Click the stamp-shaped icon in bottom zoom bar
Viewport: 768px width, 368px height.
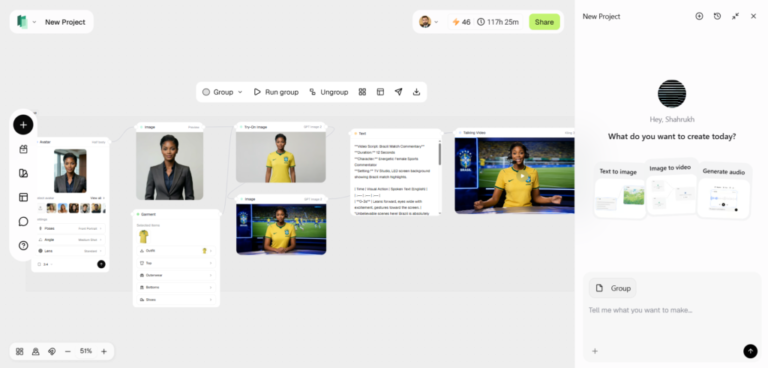click(36, 351)
